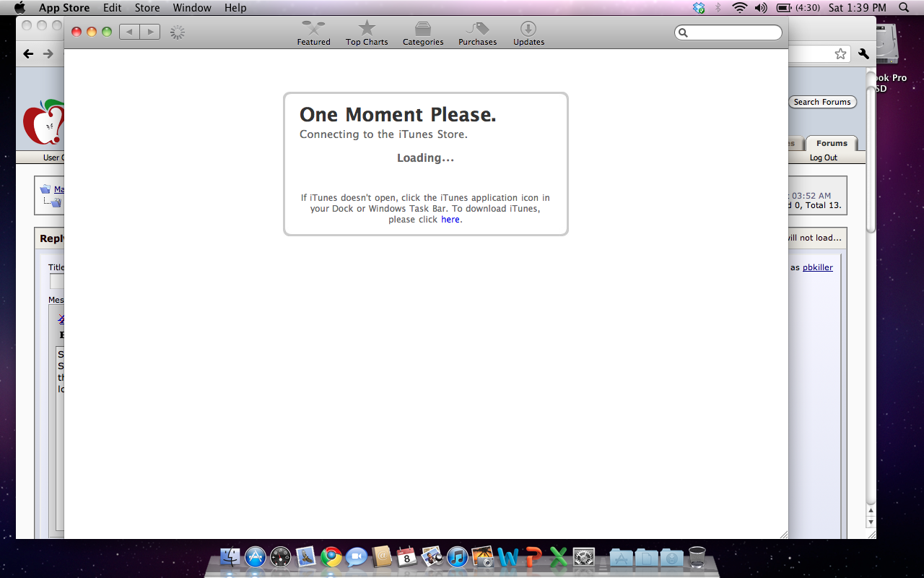Click the Bluetooth menu bar icon
Viewport: 924px width, 578px height.
(x=718, y=8)
